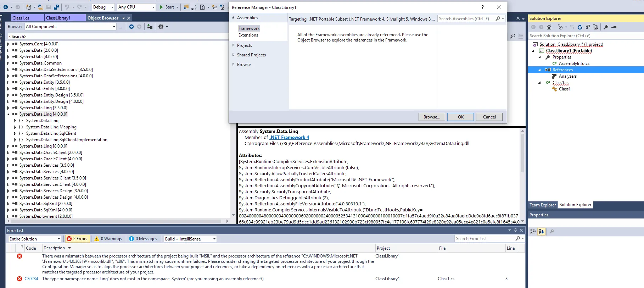Screen dimensions: 644x288
Task: Click Cancel in Reference Manager
Action: click(489, 117)
